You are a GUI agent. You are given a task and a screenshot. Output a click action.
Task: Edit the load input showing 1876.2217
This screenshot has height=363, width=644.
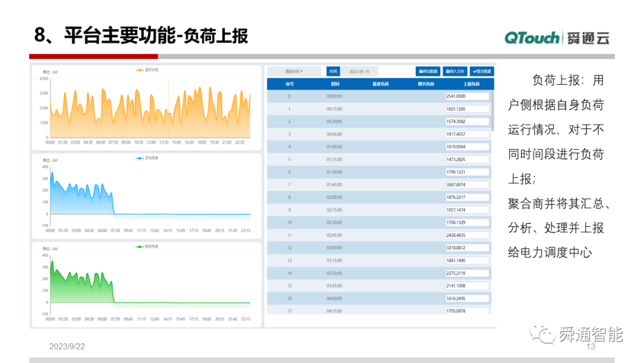[x=467, y=198]
